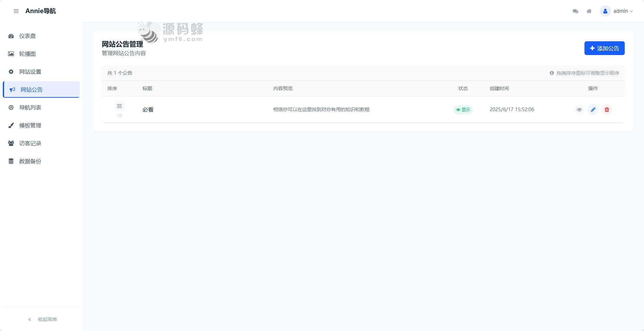Click the 必看 title cell
The width and height of the screenshot is (644, 331).
(148, 109)
